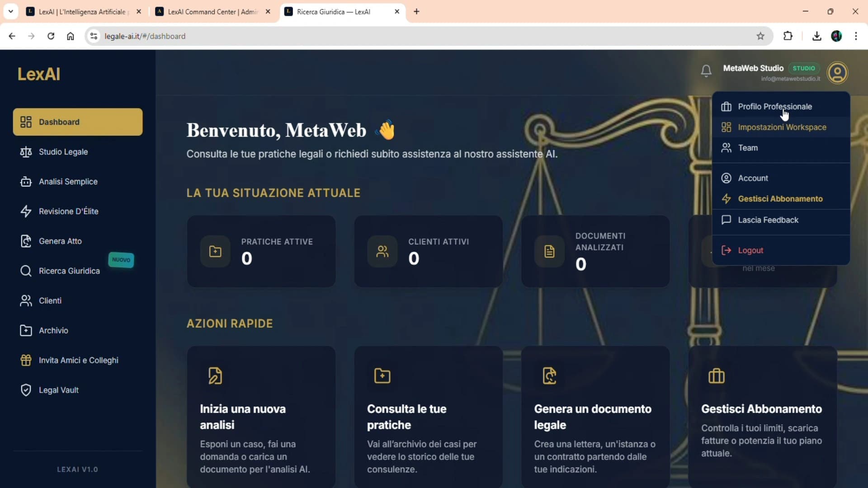Click the Legal Vault shield icon
Image resolution: width=868 pixels, height=488 pixels.
26,390
